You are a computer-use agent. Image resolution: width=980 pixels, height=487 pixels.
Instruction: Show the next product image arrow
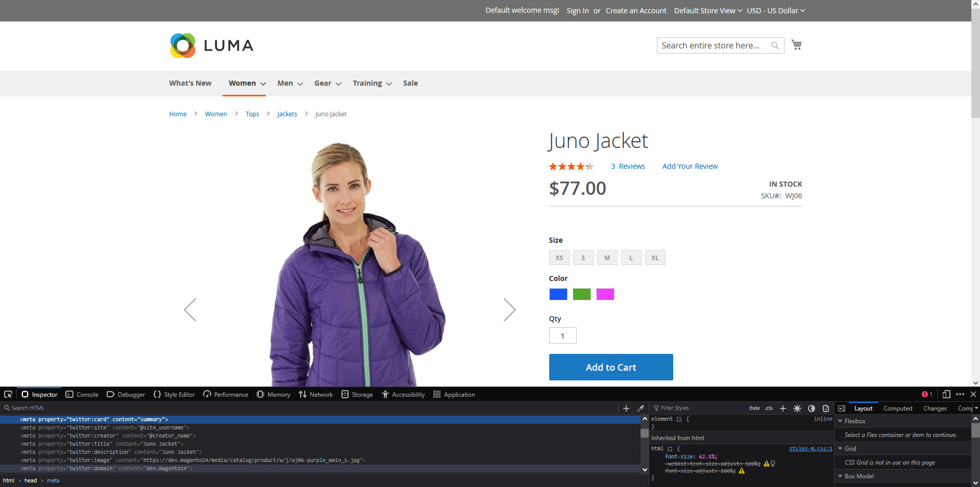tap(509, 310)
